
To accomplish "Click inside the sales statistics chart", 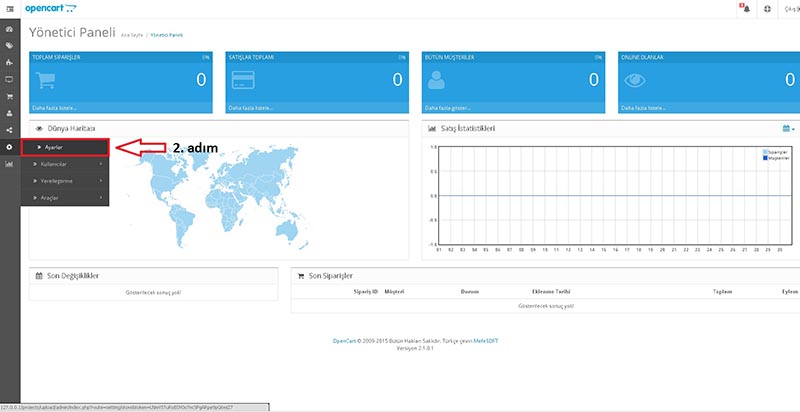I will pos(615,196).
